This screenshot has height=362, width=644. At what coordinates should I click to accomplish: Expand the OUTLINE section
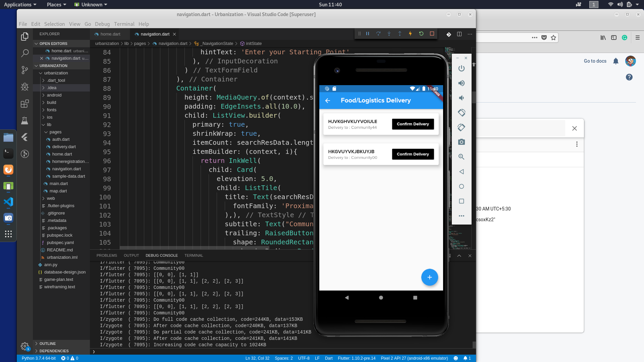47,344
